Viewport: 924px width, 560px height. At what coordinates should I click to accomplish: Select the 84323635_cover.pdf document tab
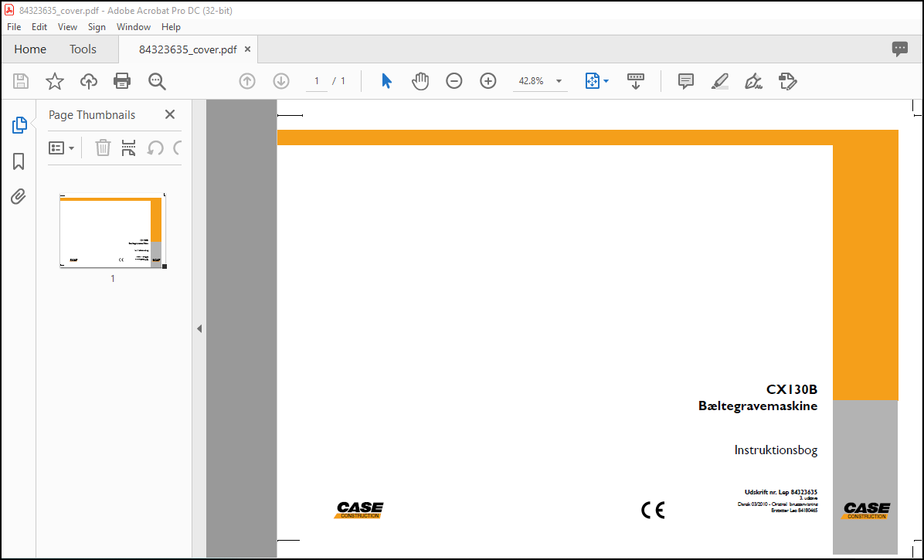click(188, 49)
